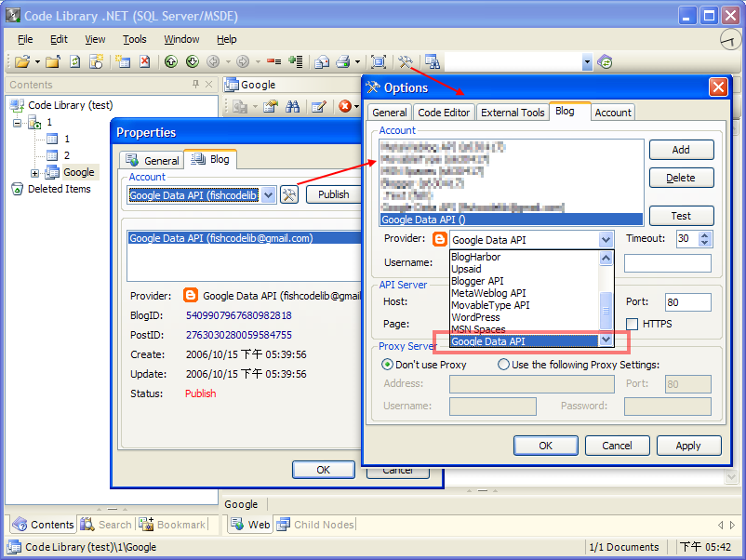The image size is (746, 560).
Task: Pin the Contents panel with pushpin icon
Action: click(x=195, y=85)
